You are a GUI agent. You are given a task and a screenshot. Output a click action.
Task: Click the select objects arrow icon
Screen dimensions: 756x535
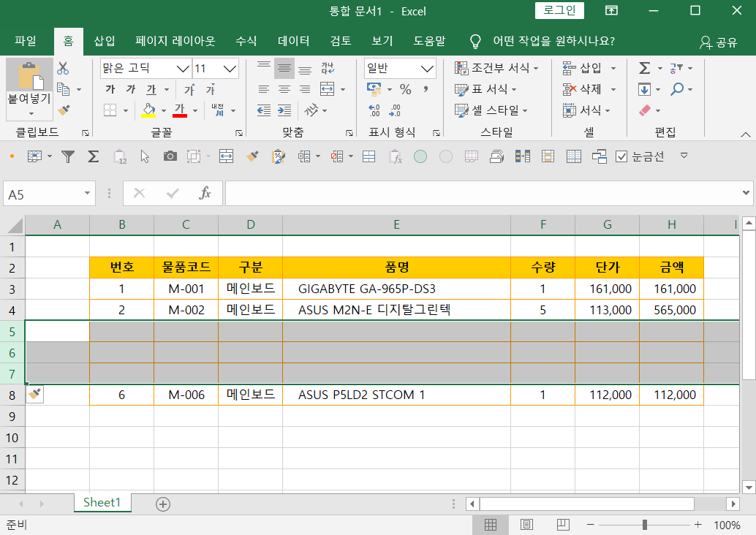coord(145,156)
